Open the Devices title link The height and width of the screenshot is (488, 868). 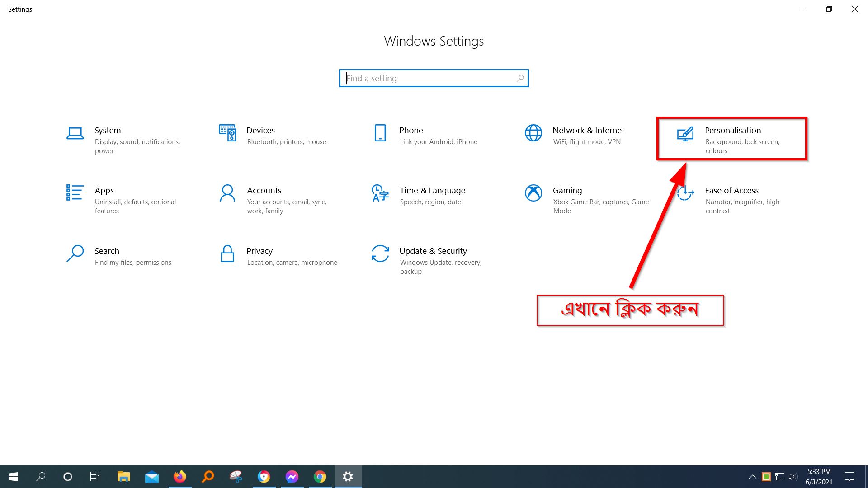tap(261, 130)
